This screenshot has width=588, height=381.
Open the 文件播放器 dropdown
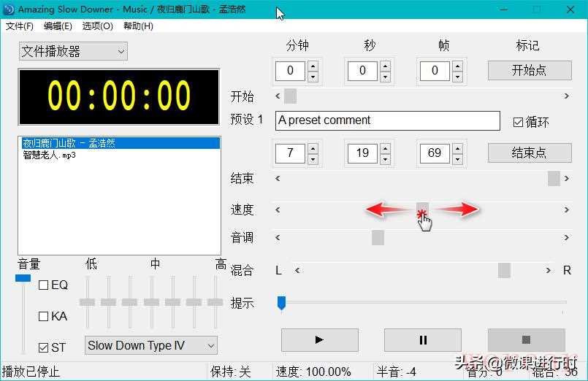pyautogui.click(x=73, y=52)
